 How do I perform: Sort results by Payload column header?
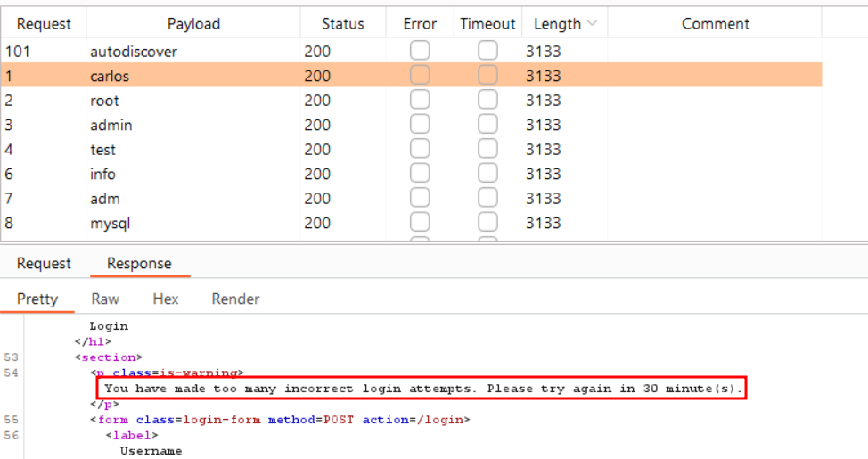click(x=193, y=23)
